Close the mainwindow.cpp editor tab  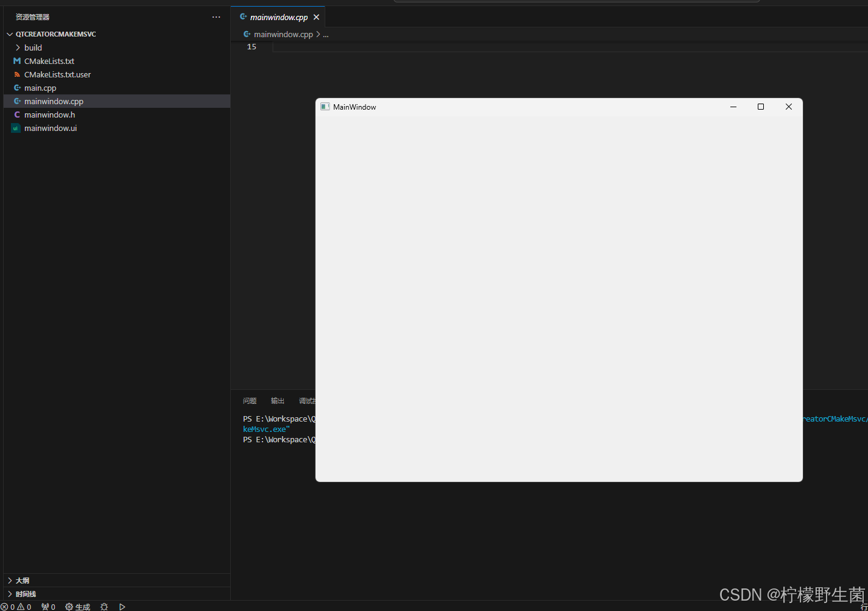click(316, 17)
